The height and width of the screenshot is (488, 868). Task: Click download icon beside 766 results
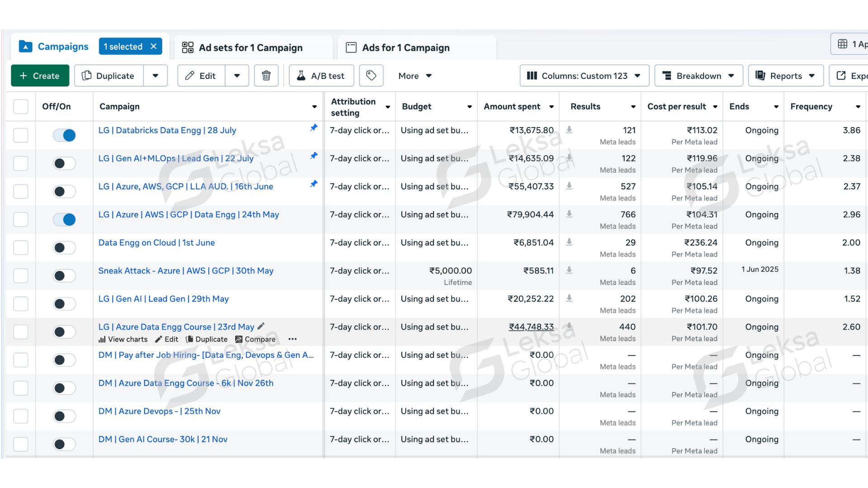tap(570, 214)
